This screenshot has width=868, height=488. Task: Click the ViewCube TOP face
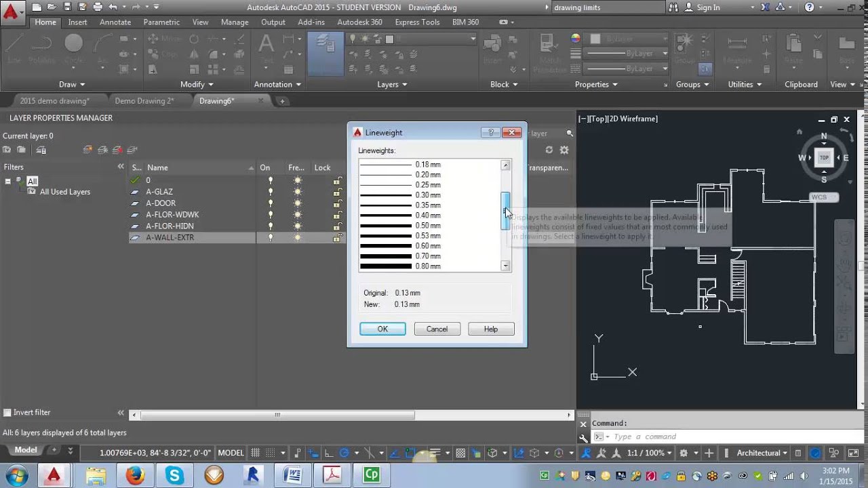(x=824, y=157)
